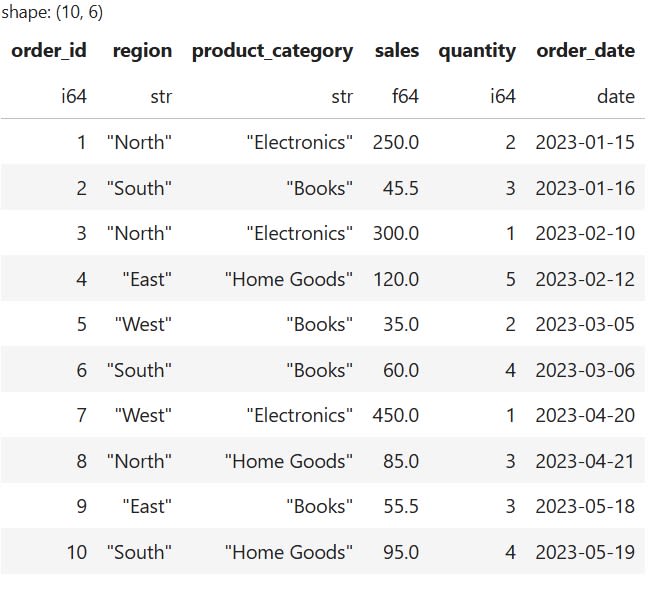
Task: Select the sales value 450.0
Action: [x=396, y=416]
